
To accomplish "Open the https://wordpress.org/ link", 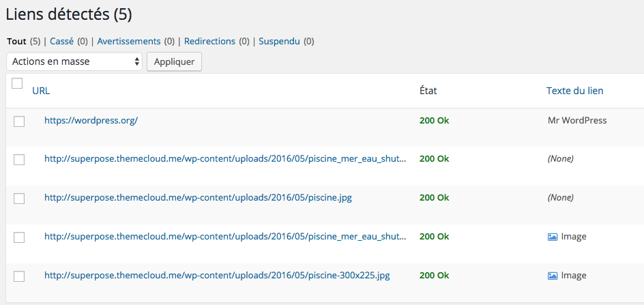I will point(91,121).
